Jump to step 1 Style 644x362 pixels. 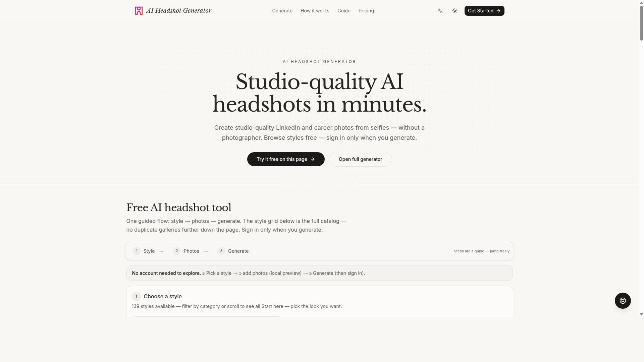pyautogui.click(x=144, y=251)
